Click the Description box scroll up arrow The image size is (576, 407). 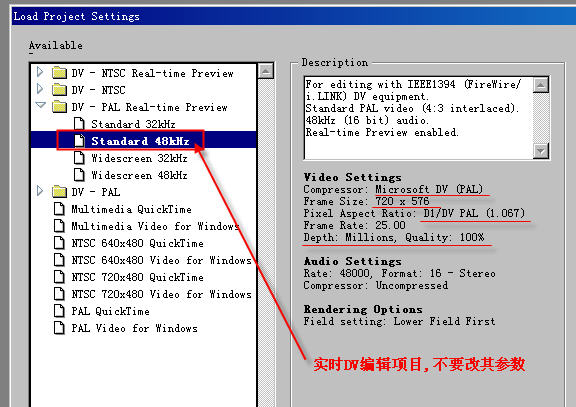541,85
